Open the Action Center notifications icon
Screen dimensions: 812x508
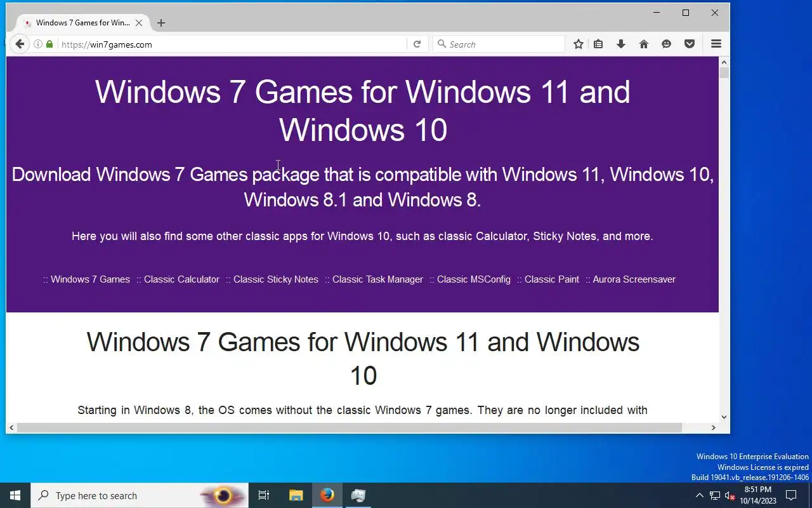(791, 495)
